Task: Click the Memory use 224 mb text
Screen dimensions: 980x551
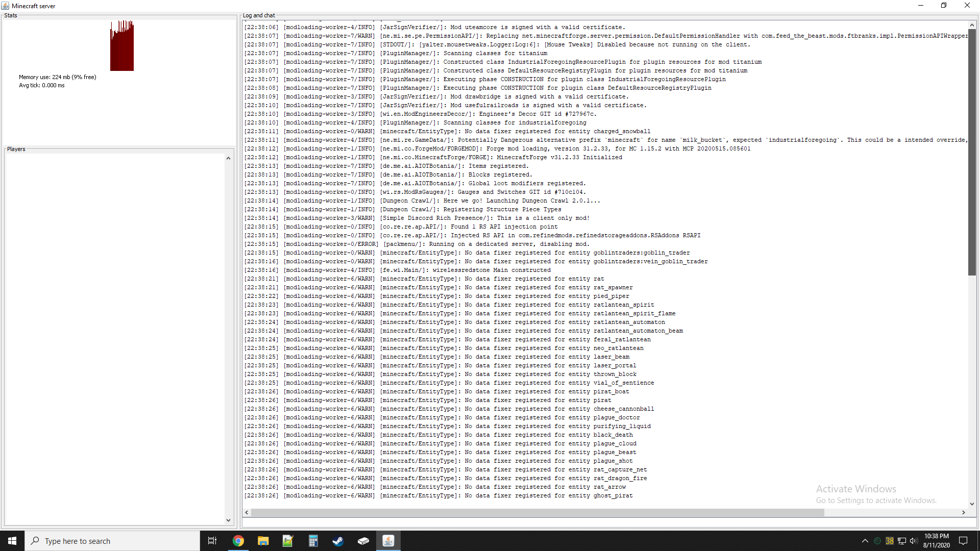Action: click(58, 77)
